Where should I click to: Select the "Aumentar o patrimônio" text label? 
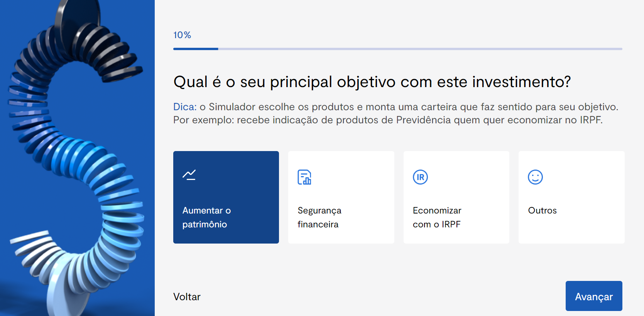coord(206,217)
